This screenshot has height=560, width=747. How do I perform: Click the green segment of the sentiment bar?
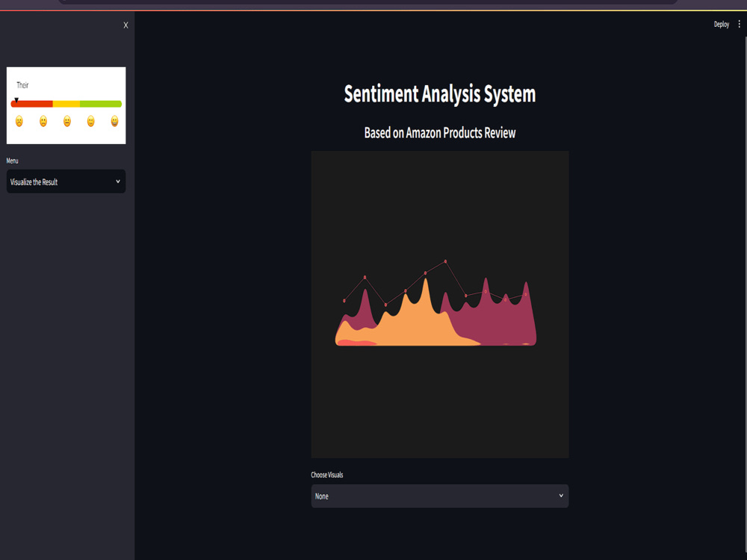[101, 104]
